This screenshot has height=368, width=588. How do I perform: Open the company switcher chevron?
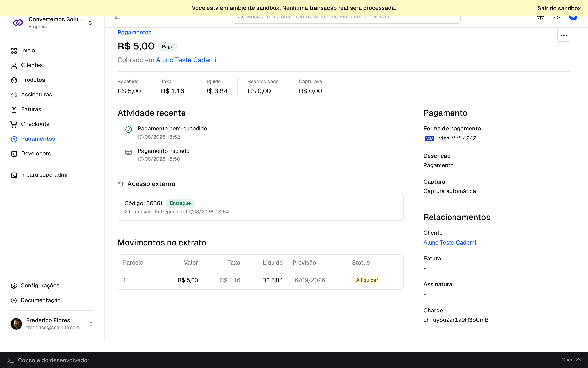(90, 23)
